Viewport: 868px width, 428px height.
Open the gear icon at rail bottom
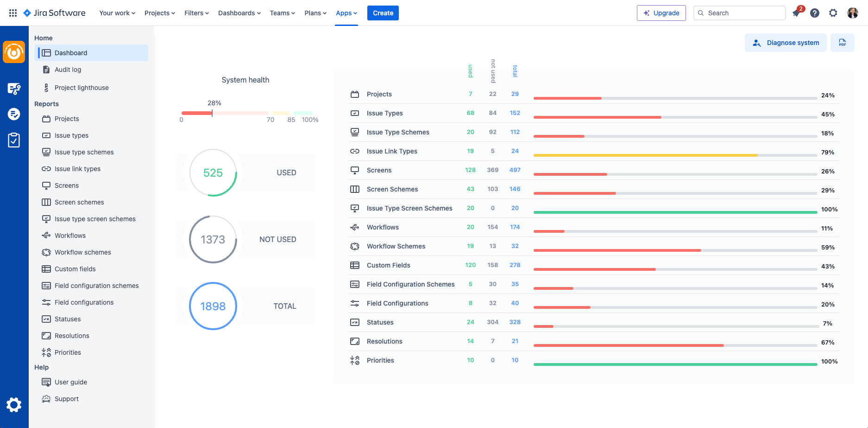[x=14, y=405]
